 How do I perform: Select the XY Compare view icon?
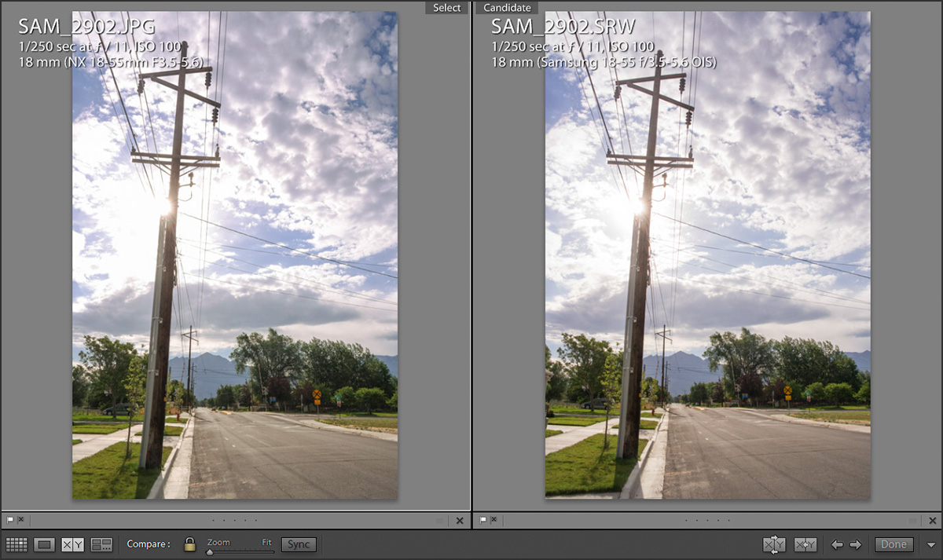click(72, 544)
